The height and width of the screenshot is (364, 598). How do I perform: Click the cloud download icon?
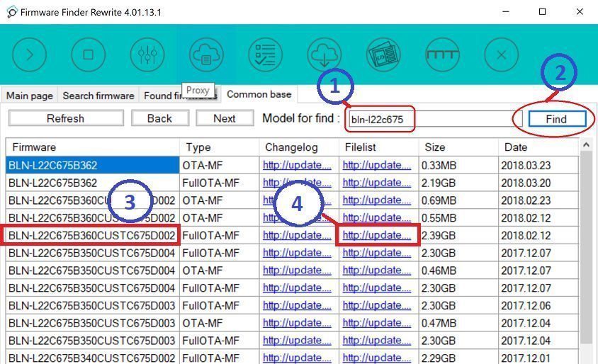click(324, 54)
